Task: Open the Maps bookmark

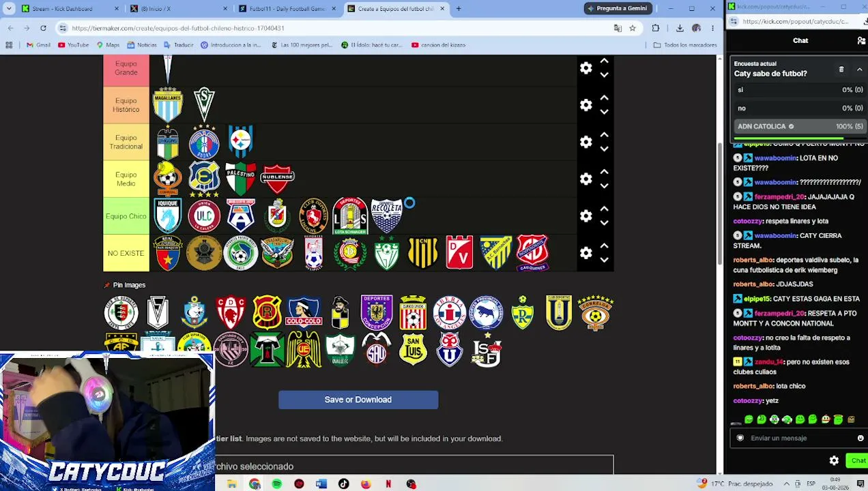Action: point(108,45)
